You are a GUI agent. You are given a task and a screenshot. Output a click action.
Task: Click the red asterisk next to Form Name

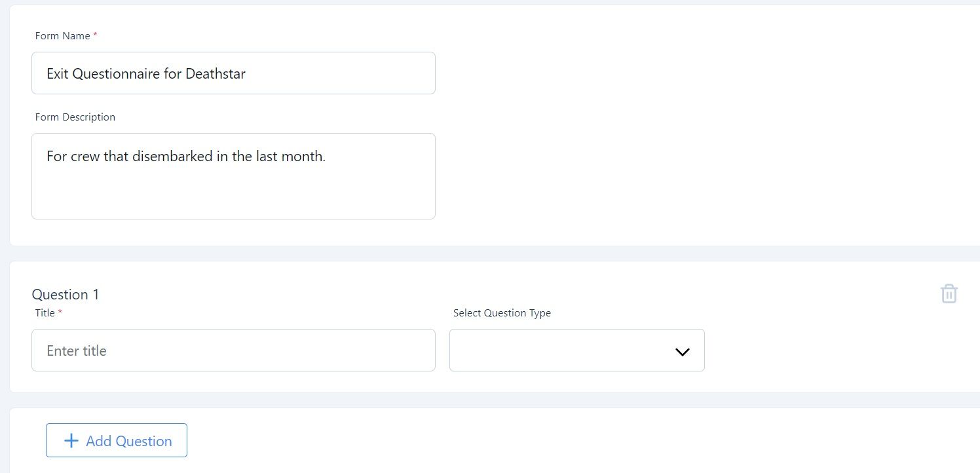pos(95,35)
